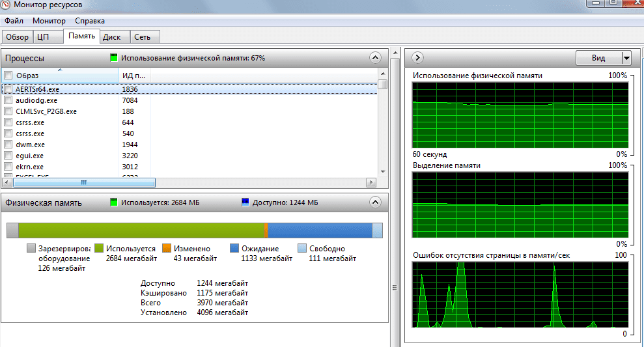Open the 'Вид' dropdown arrow
Screen dimensions: 644x347
point(626,58)
